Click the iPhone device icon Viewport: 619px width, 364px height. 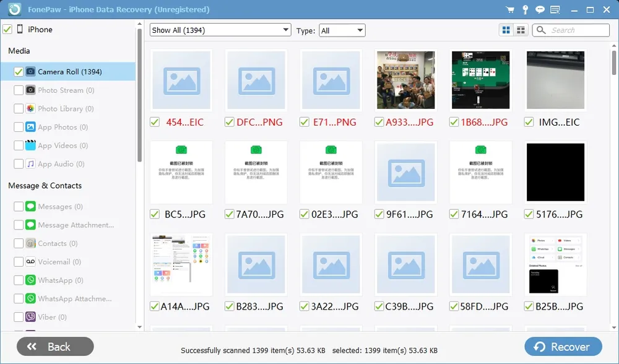tap(20, 29)
